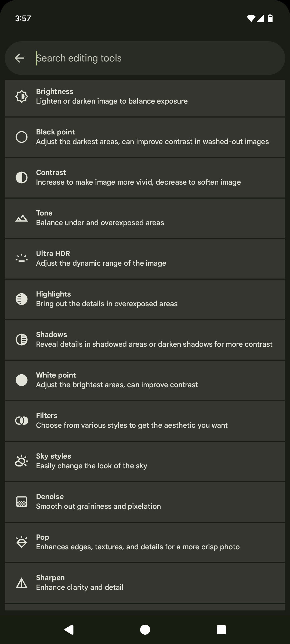
Task: Click the Tone mountain icon
Action: pyautogui.click(x=21, y=218)
